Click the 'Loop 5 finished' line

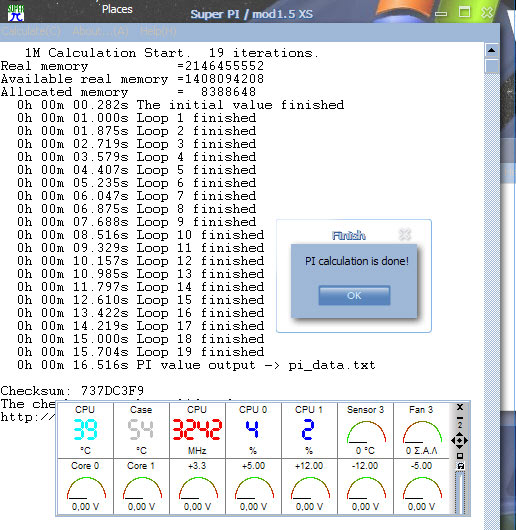pyautogui.click(x=137, y=170)
